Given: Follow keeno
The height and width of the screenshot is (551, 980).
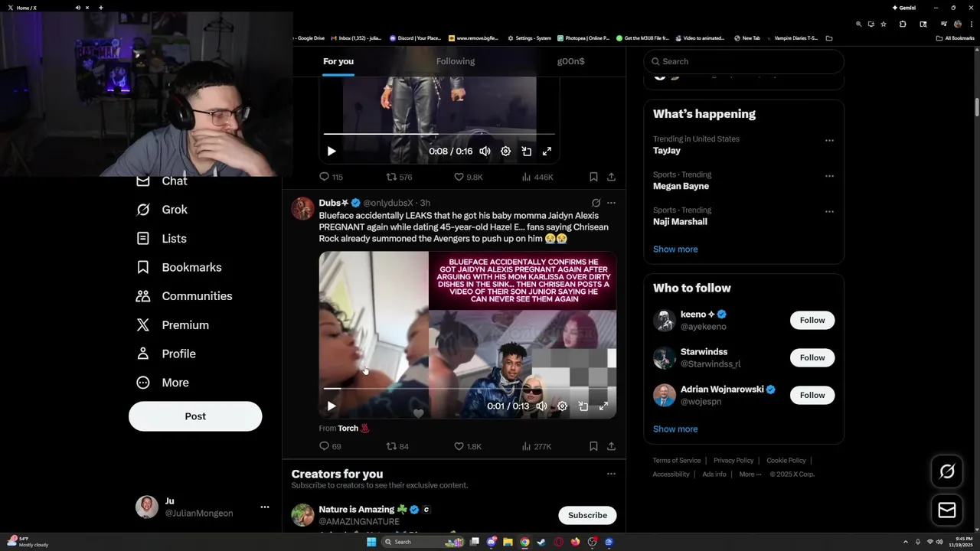Looking at the screenshot, I should click(x=812, y=320).
